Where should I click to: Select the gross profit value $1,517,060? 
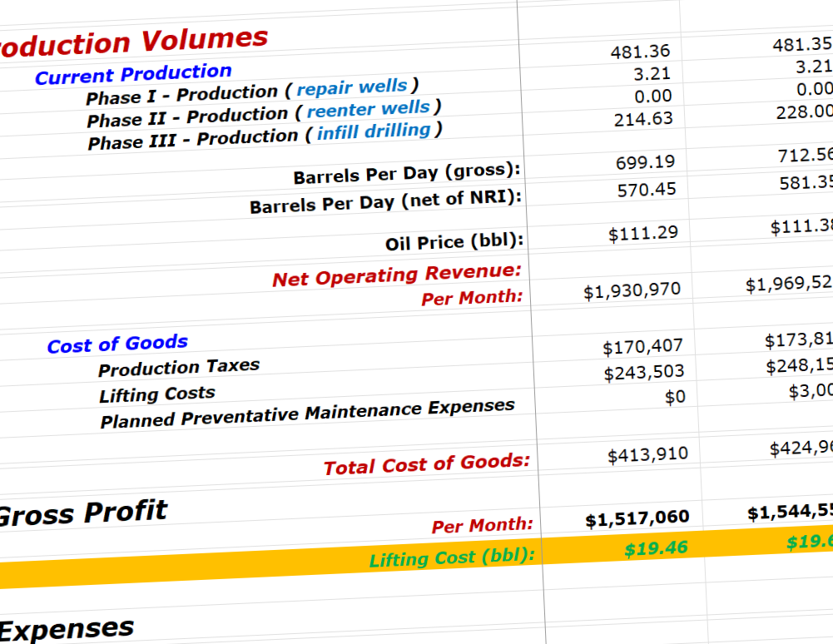(637, 518)
